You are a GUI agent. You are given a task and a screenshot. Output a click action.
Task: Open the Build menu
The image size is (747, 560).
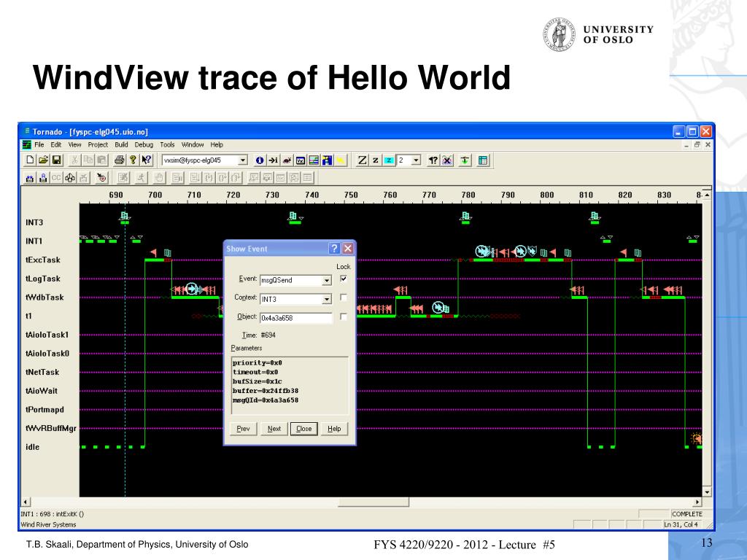tap(122, 145)
